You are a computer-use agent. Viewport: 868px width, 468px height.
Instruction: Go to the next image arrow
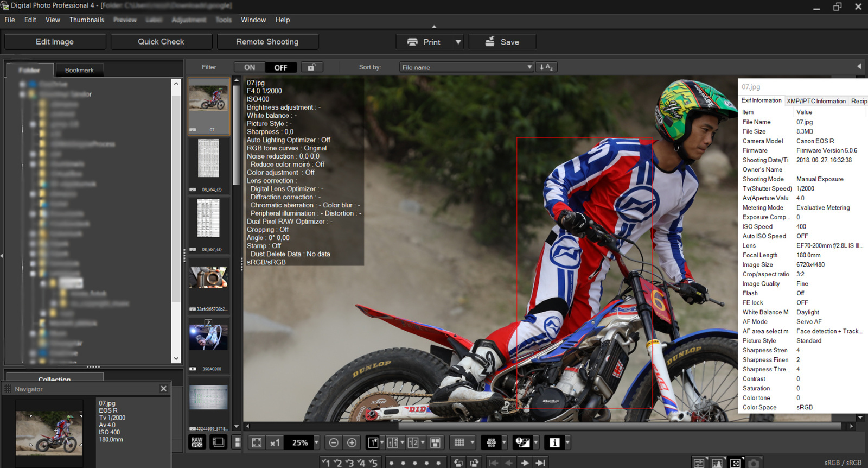[525, 463]
